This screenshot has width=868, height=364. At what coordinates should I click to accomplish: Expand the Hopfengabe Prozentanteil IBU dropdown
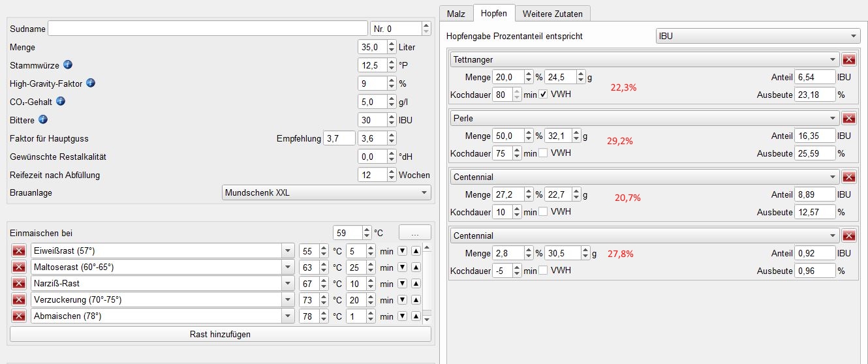pyautogui.click(x=758, y=37)
